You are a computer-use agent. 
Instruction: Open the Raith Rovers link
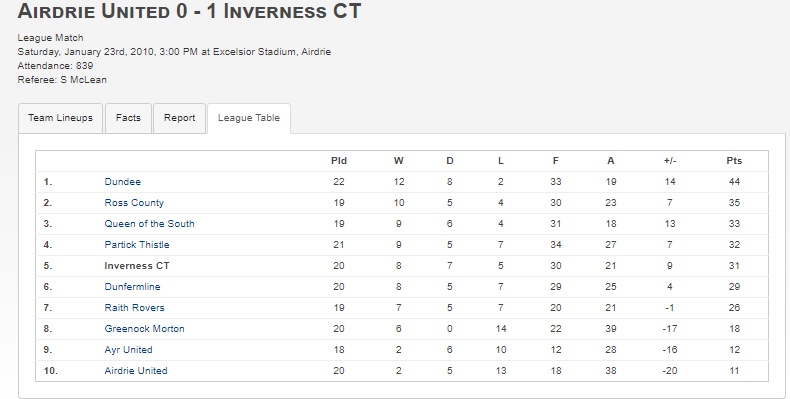[x=134, y=308]
